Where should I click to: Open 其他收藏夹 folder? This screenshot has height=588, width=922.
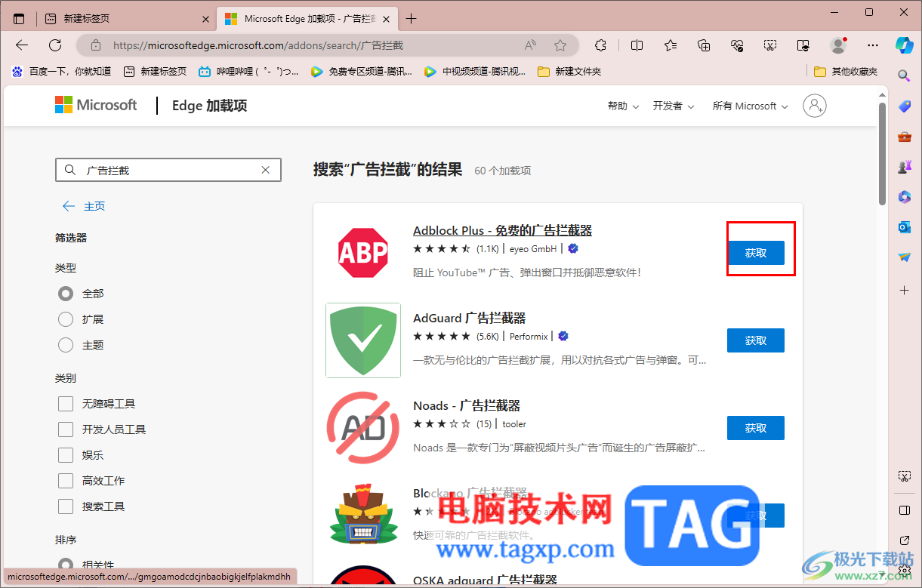click(x=846, y=71)
